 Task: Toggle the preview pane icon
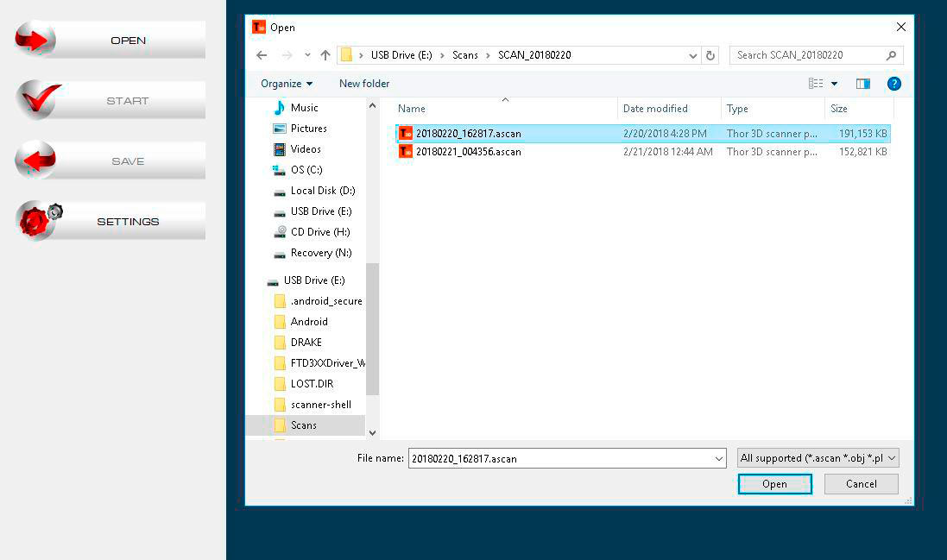pyautogui.click(x=863, y=84)
